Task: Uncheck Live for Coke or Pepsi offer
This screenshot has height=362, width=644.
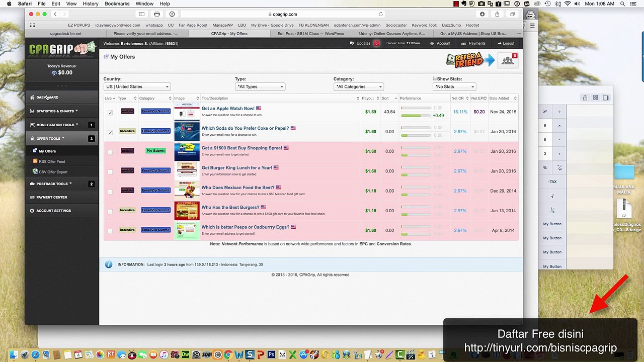Action: coord(110,132)
